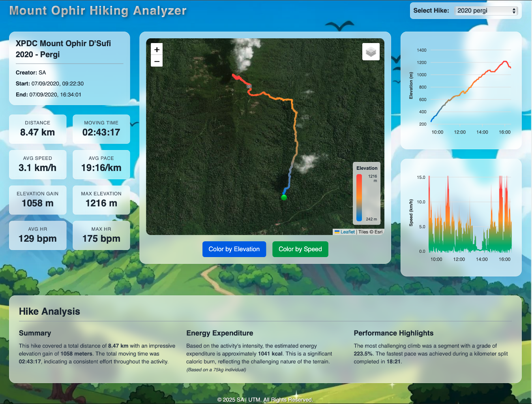Click the Select Hike stepper arrows
This screenshot has width=532, height=404.
click(x=514, y=11)
